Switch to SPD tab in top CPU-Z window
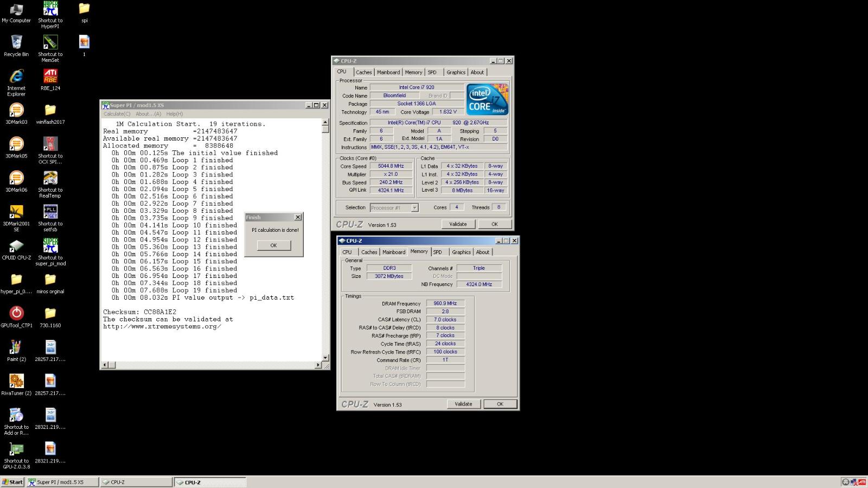Screen dimensions: 868x488 (x=432, y=72)
